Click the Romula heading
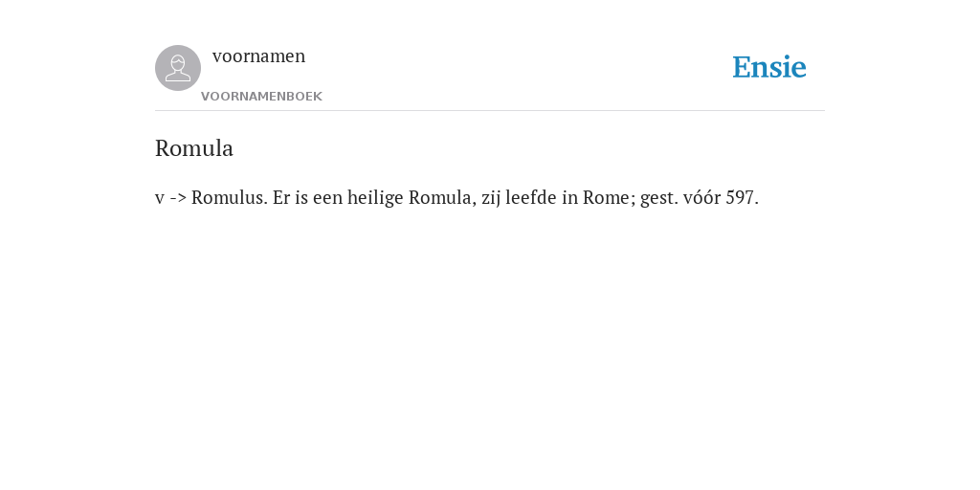This screenshot has height=490, width=980. [x=193, y=148]
